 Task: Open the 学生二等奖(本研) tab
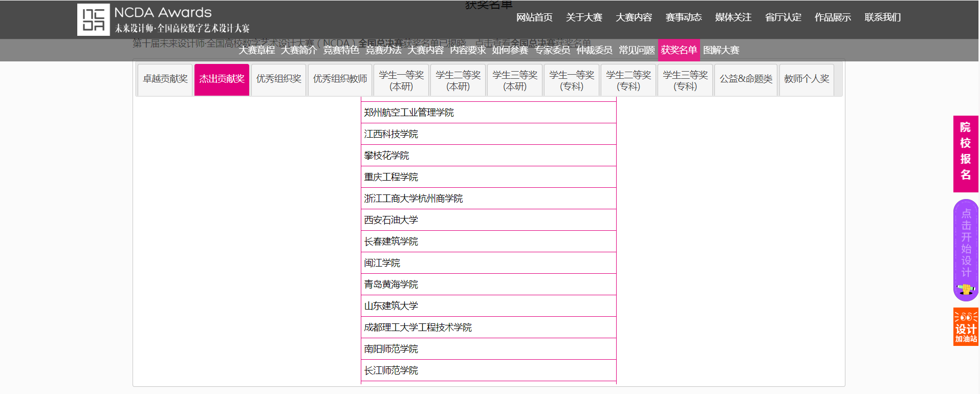pyautogui.click(x=458, y=80)
